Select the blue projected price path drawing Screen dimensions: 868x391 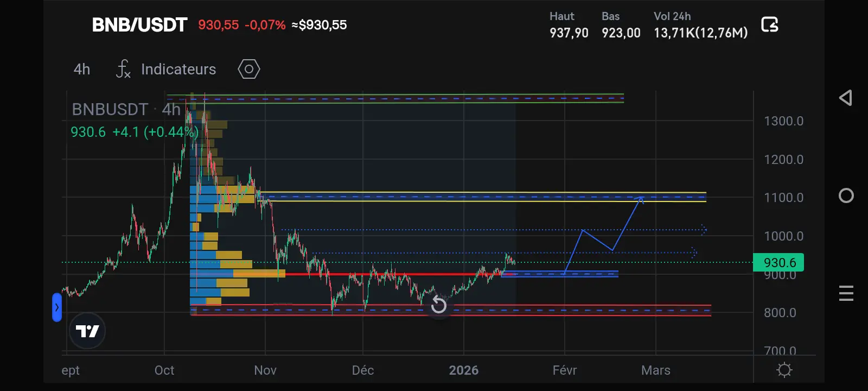click(x=604, y=235)
